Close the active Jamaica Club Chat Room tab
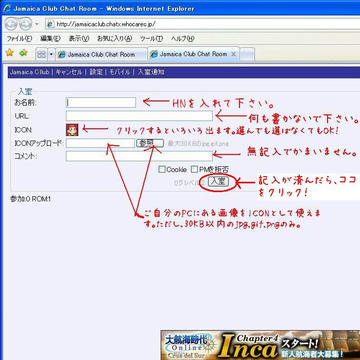The height and width of the screenshot is (360, 360). click(233, 54)
